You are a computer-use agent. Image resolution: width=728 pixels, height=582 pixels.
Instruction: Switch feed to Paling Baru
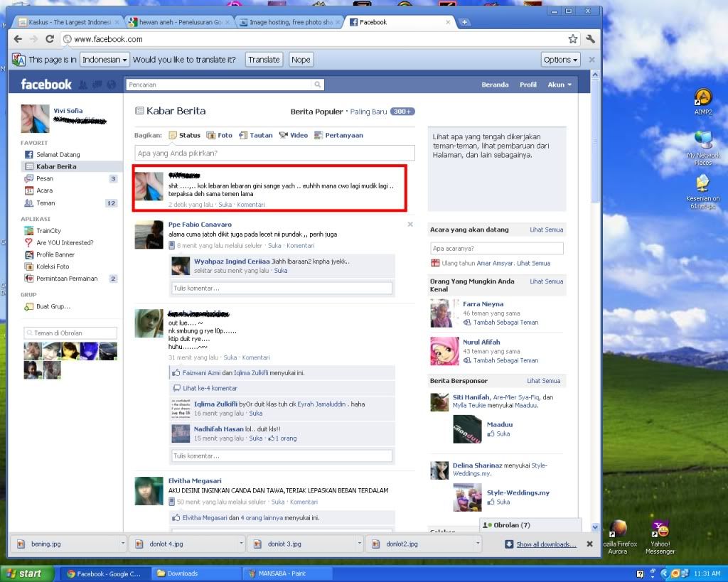pos(368,112)
